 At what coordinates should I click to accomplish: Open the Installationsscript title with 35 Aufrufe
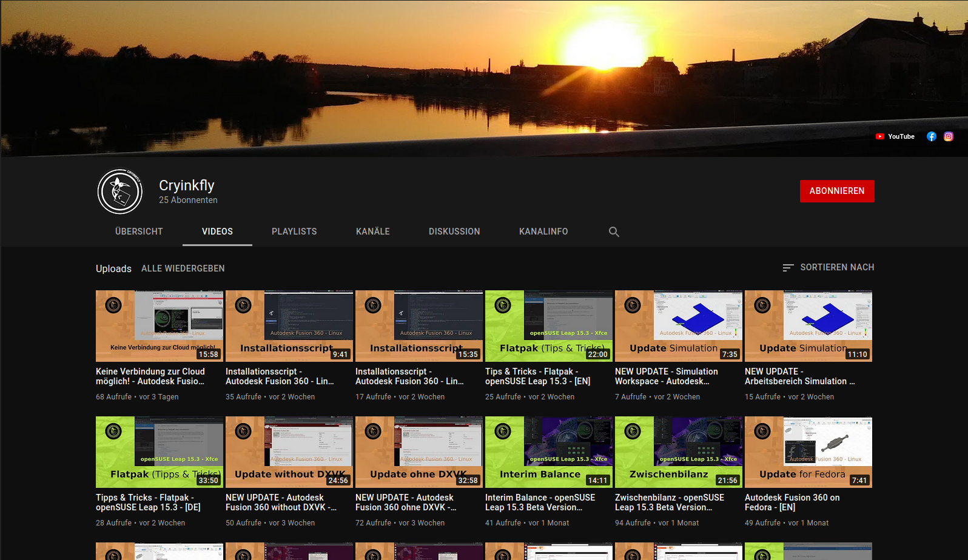tap(280, 376)
